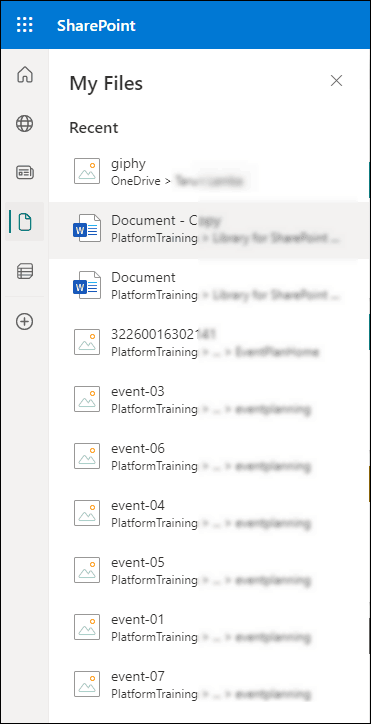Open the app launcher waffle icon

pos(24,24)
